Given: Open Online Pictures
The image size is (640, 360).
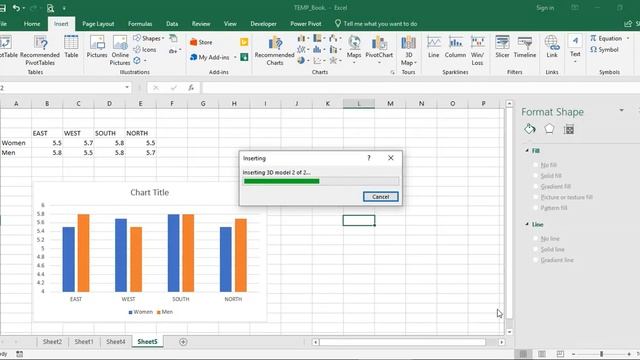Looking at the screenshot, I should pos(120,50).
